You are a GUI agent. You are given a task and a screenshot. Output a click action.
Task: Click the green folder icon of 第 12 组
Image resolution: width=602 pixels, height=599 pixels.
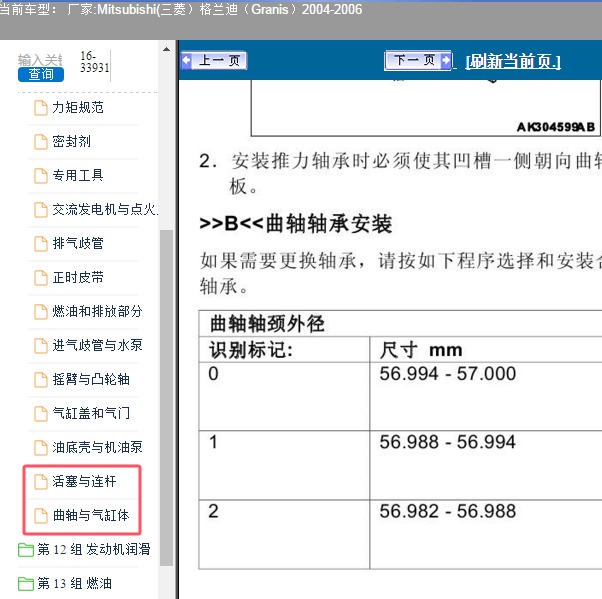[26, 549]
